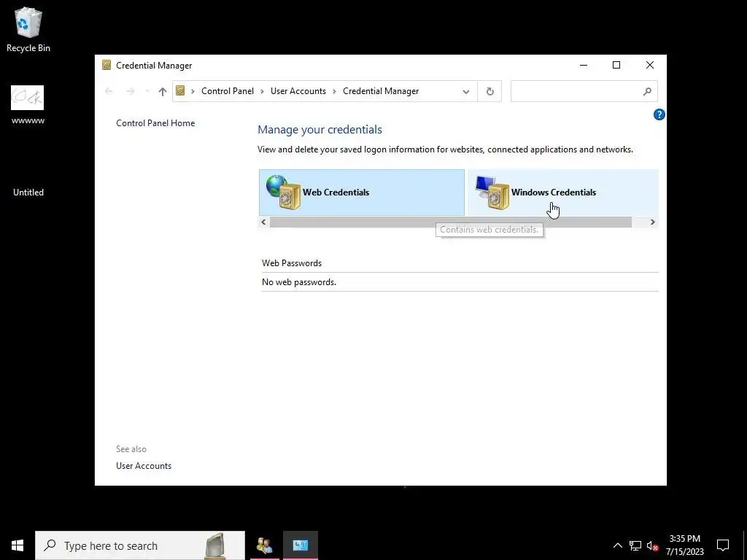Open Control Panel Home link
The width and height of the screenshot is (747, 560).
click(x=155, y=122)
